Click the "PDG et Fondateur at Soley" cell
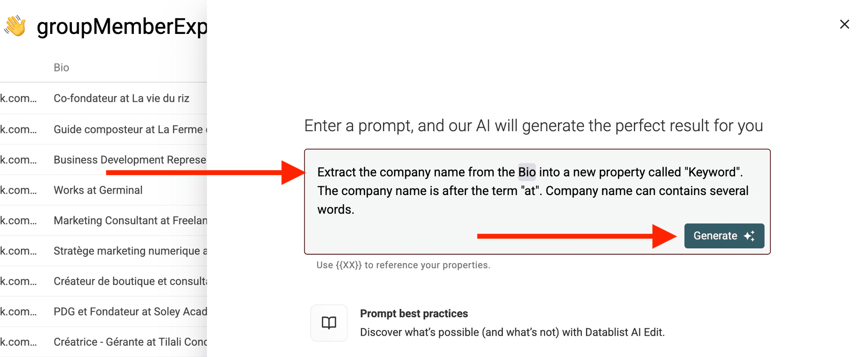 coord(130,312)
